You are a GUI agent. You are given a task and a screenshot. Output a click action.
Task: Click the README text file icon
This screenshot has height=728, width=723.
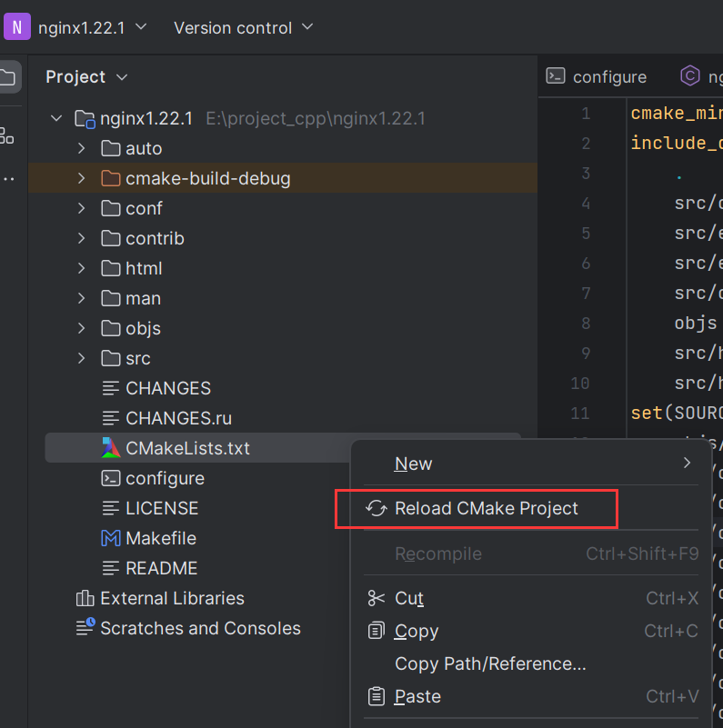[x=111, y=568]
